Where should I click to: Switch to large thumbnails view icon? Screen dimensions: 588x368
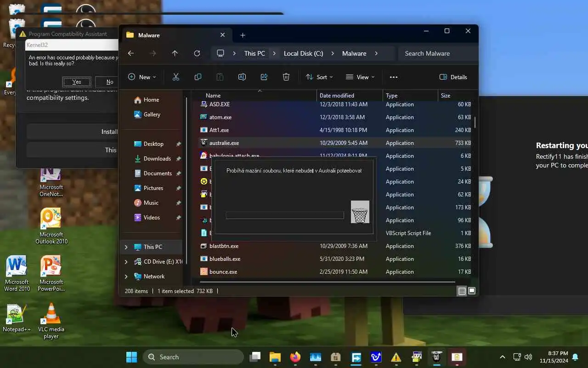(472, 291)
